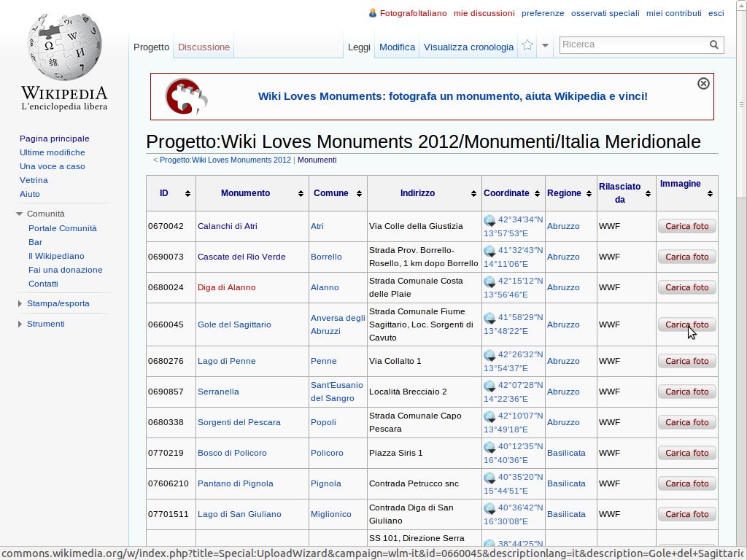Sort table by Coordinate column arrows
The image size is (747, 560).
[537, 193]
